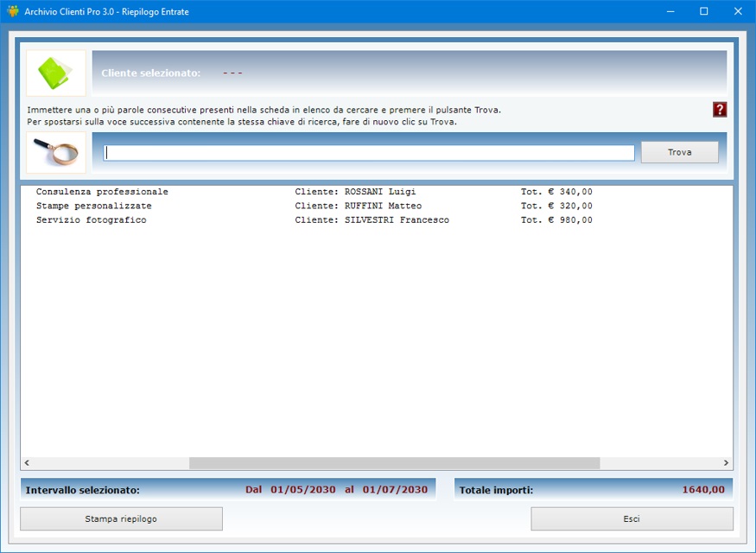Select the Stampe personalizzate row
Viewport: 756px width, 553px height.
click(376, 206)
